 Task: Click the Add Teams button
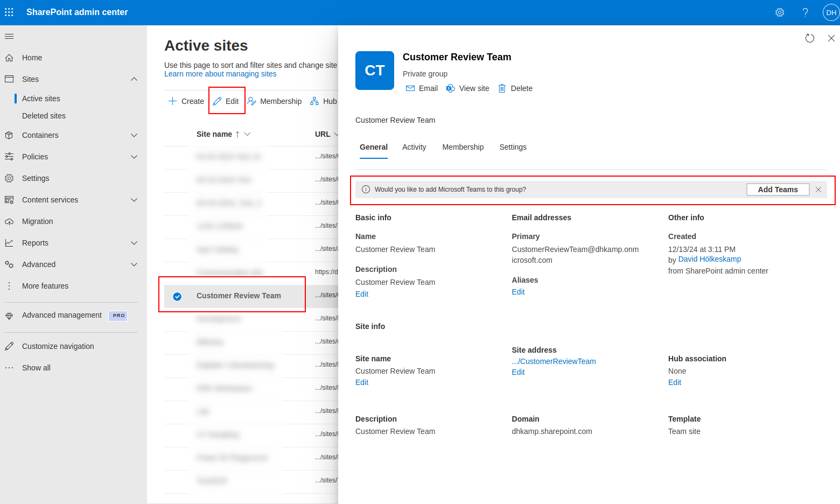[778, 190]
